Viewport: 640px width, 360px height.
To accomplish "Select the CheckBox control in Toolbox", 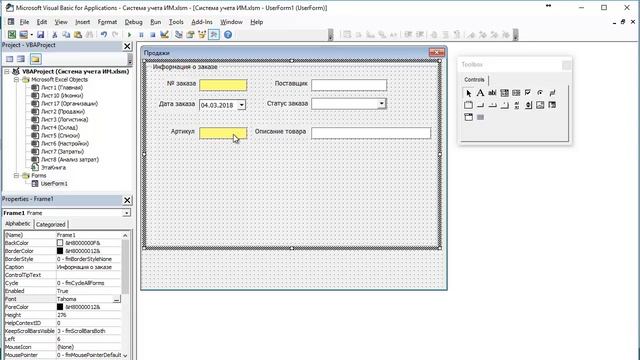I will point(528,93).
